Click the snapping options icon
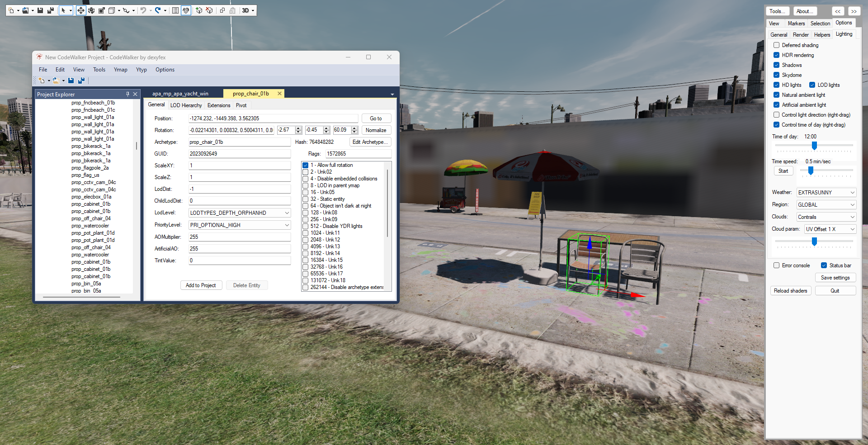The height and width of the screenshot is (445, 868). click(x=126, y=10)
